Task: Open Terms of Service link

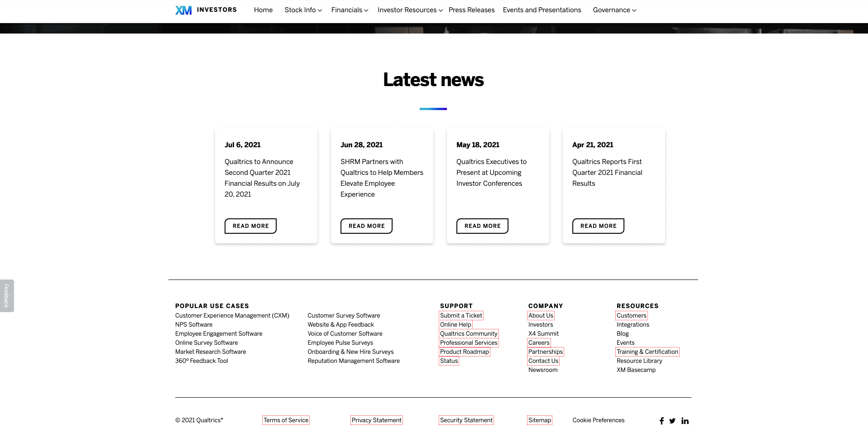Action: tap(286, 420)
